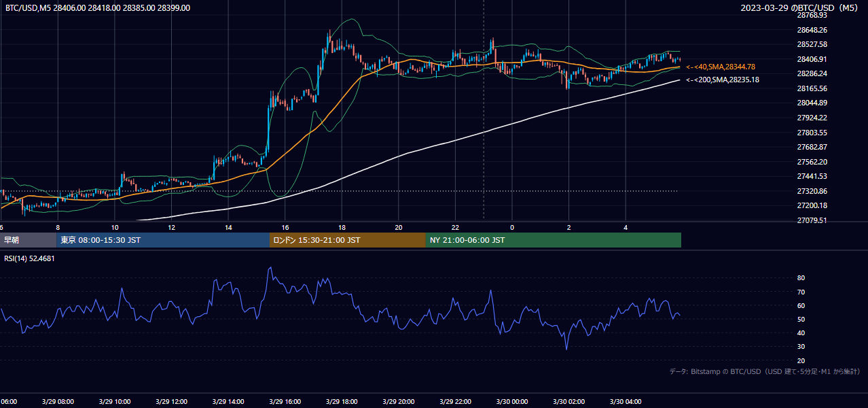Click price axis label 28527.58

pos(812,44)
